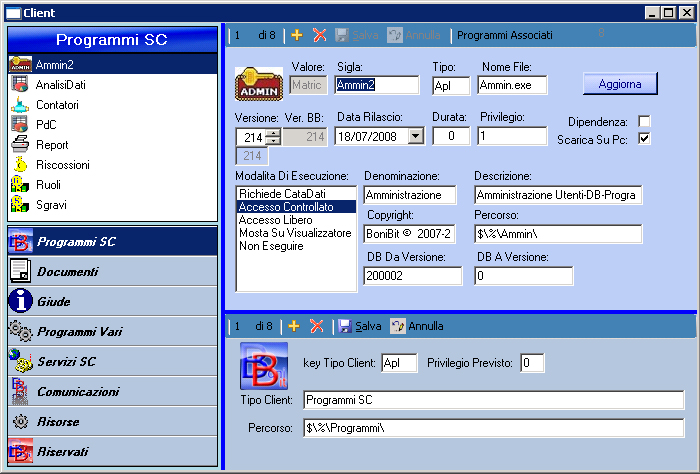700x474 pixels.
Task: Click the large ADMIN key program image
Action: pos(259,83)
